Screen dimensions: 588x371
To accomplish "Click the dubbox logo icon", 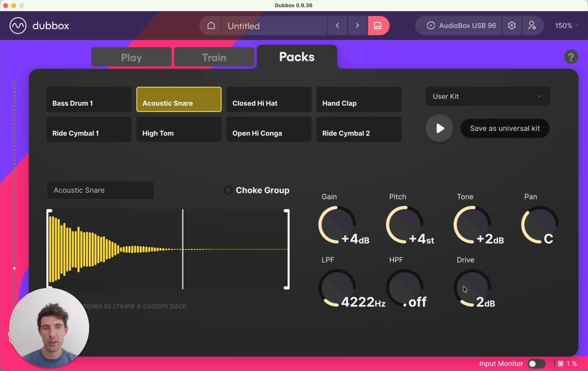I will [x=18, y=26].
